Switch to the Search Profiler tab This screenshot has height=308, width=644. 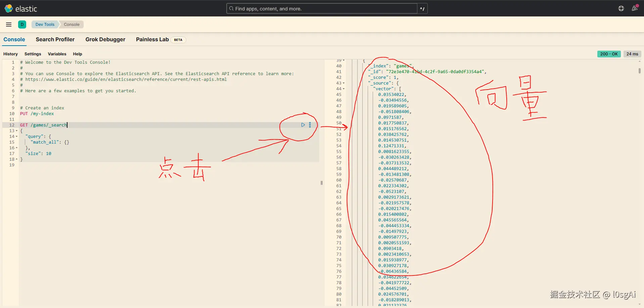point(55,40)
